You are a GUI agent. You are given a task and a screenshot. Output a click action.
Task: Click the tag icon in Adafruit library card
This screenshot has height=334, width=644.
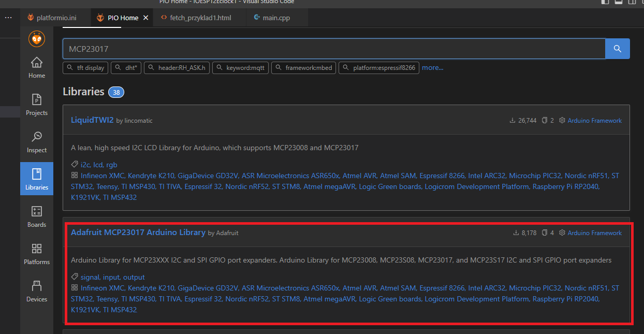pos(75,277)
